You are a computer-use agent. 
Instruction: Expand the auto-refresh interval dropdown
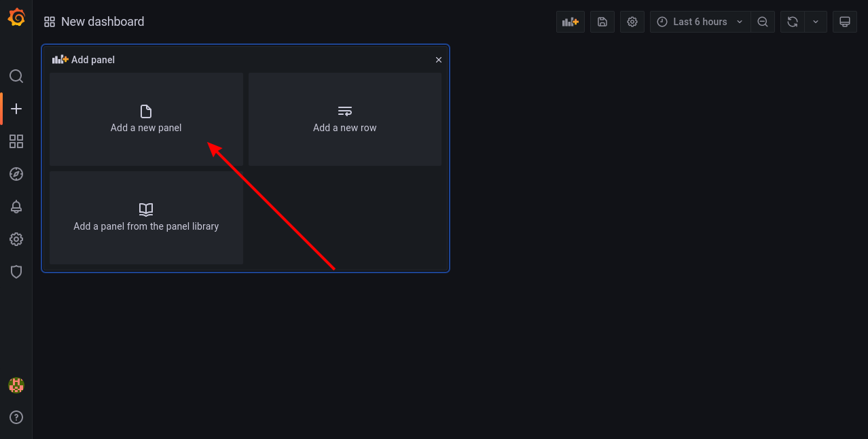(x=816, y=22)
